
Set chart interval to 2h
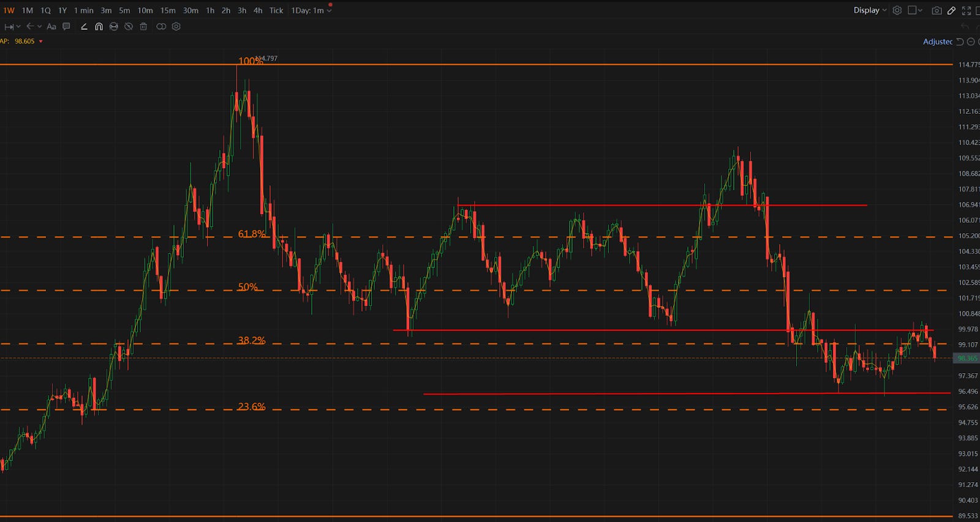226,10
